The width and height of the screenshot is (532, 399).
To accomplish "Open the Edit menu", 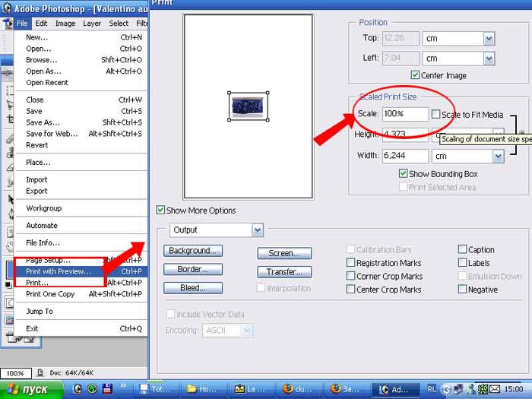I will 41,24.
